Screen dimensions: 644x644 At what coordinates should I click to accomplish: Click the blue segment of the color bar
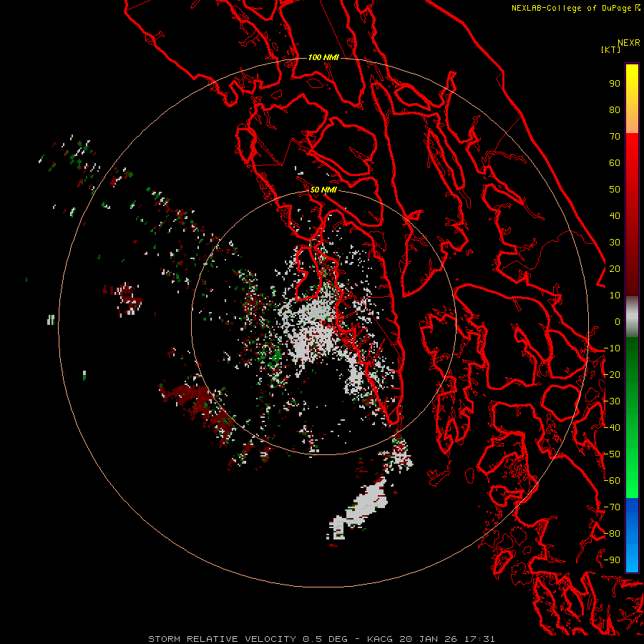(x=632, y=535)
